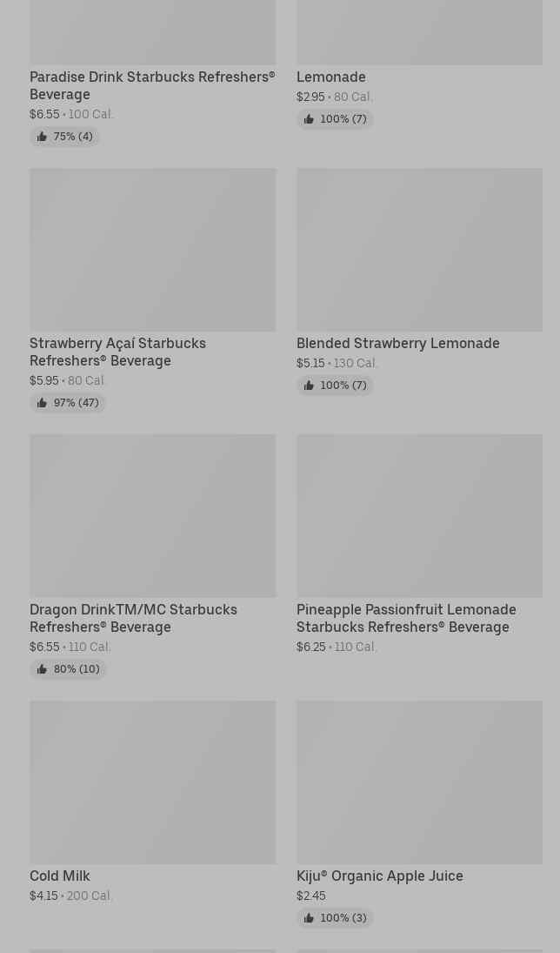Click thumbs-up icon on Paradise Drink rating
The width and height of the screenshot is (560, 953).
(42, 137)
